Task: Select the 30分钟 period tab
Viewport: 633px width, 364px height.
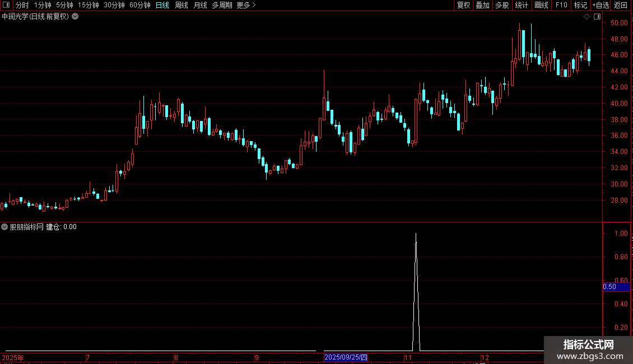Action: click(114, 5)
